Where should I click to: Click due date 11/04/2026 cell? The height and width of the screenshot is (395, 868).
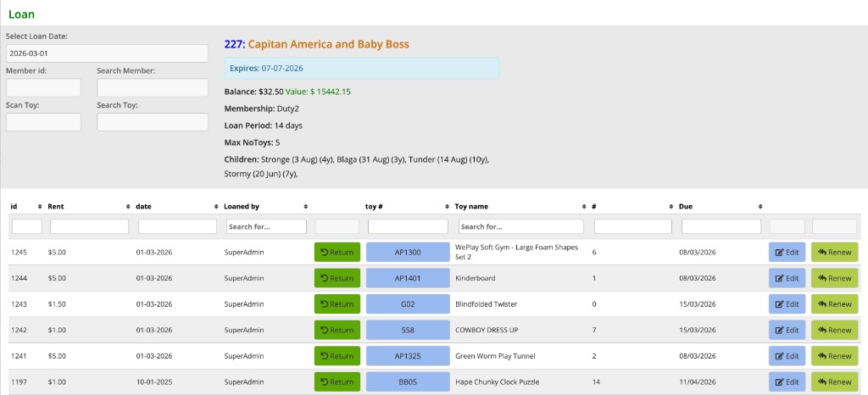click(x=698, y=381)
